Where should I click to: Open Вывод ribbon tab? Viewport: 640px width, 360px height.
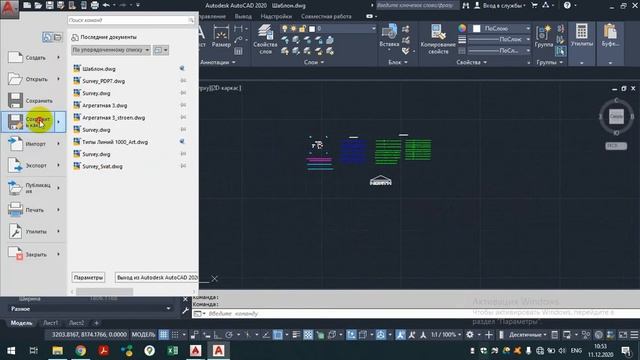(243, 16)
